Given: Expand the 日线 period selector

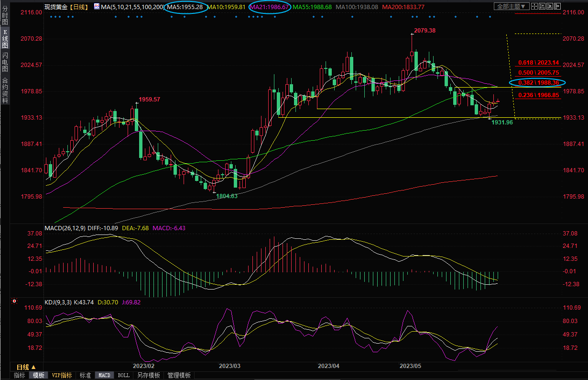Looking at the screenshot, I should pos(27,367).
